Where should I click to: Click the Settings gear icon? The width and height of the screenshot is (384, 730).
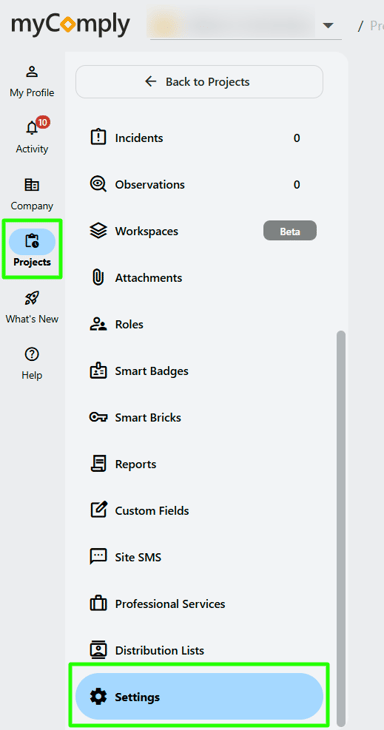98,697
